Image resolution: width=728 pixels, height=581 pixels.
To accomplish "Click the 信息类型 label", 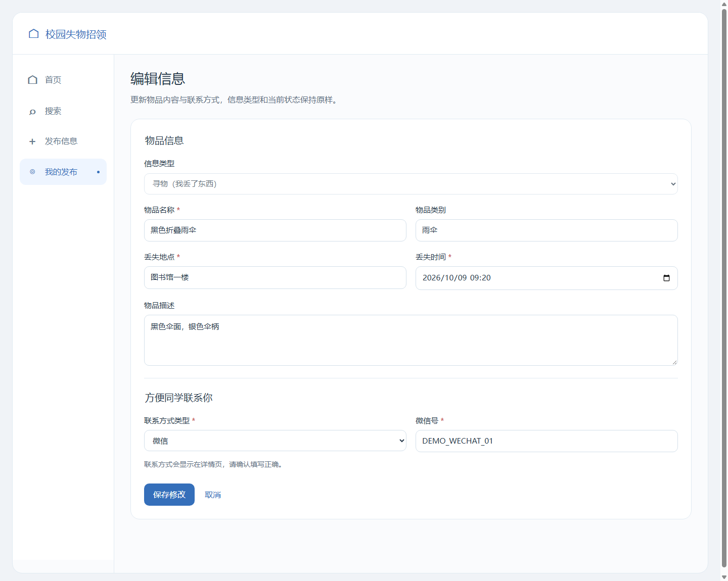I will click(159, 164).
